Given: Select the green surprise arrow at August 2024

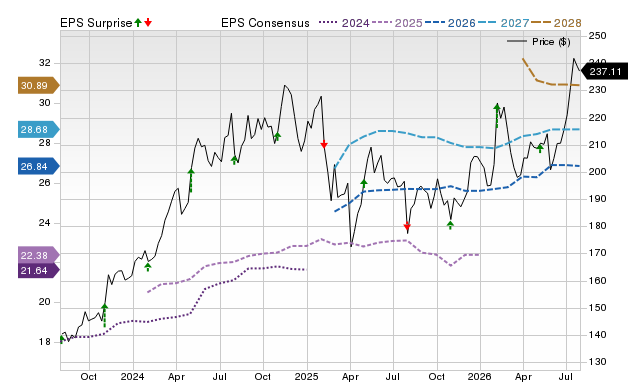Looking at the screenshot, I should tap(234, 160).
